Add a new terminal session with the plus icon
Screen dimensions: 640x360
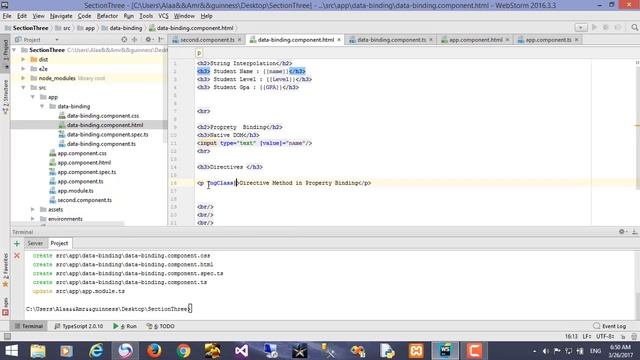17,244
